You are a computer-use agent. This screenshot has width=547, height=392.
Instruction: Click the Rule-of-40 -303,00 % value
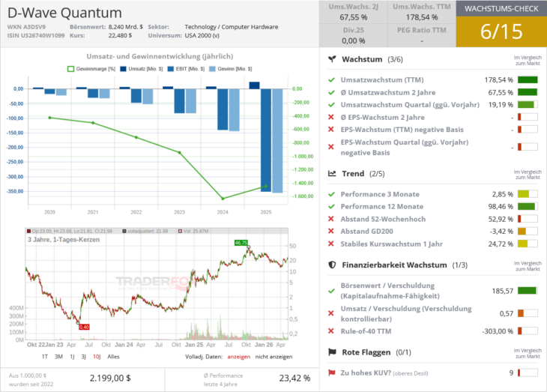click(498, 331)
